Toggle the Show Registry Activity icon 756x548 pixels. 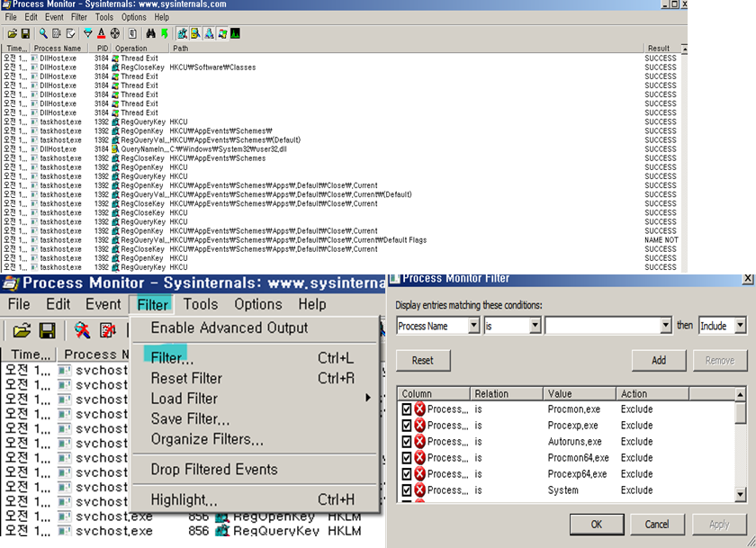(182, 33)
